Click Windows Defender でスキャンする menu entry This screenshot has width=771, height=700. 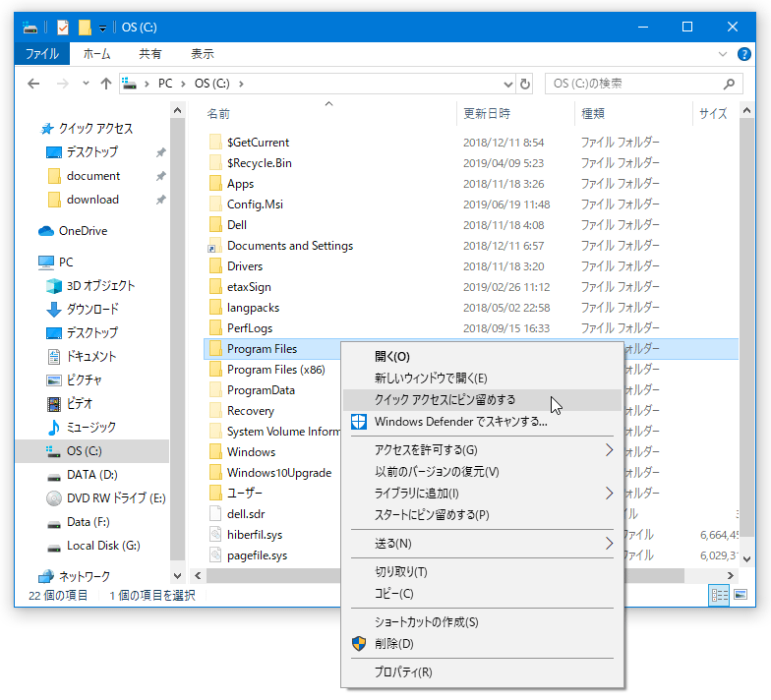click(482, 422)
